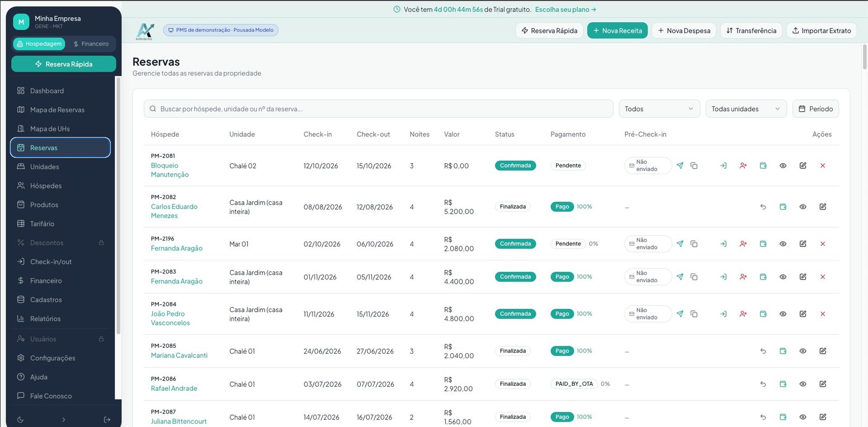Image resolution: width=868 pixels, height=427 pixels.
Task: View details of reservation PM-2081 eye icon
Action: (783, 165)
